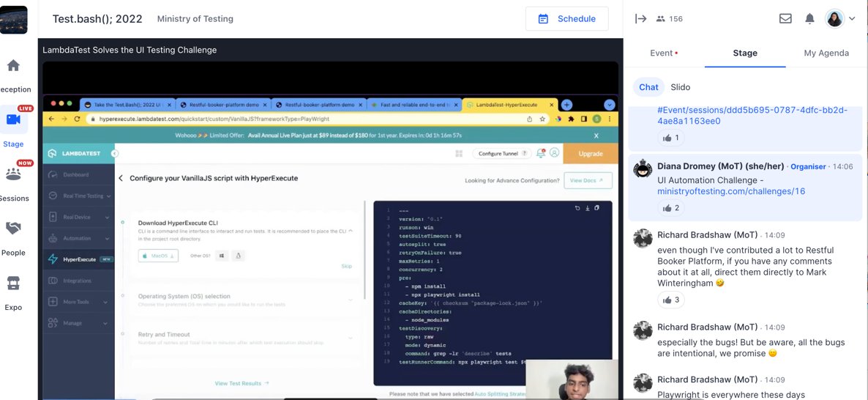This screenshot has width=868, height=400.
Task: Expand Automation menu
Action: coord(78,238)
